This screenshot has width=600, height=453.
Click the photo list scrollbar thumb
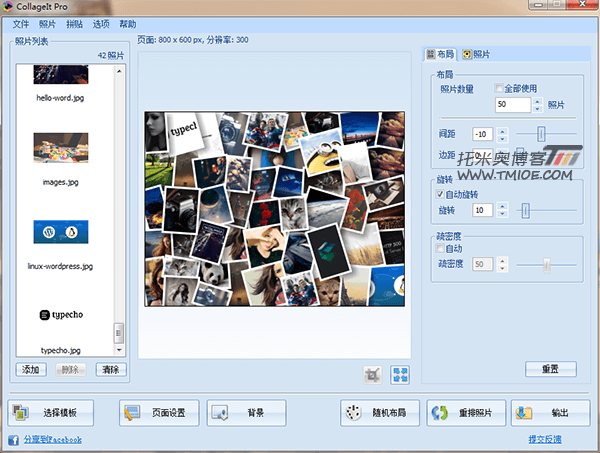click(119, 333)
